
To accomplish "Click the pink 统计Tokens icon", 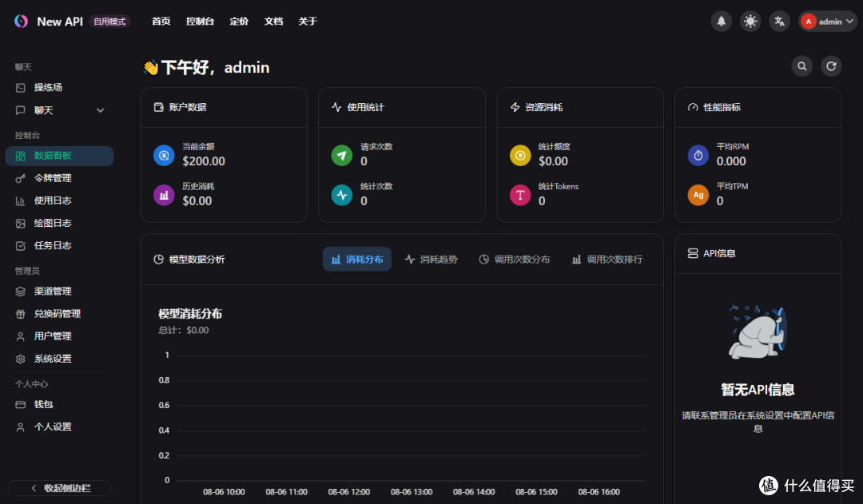I will coord(520,196).
